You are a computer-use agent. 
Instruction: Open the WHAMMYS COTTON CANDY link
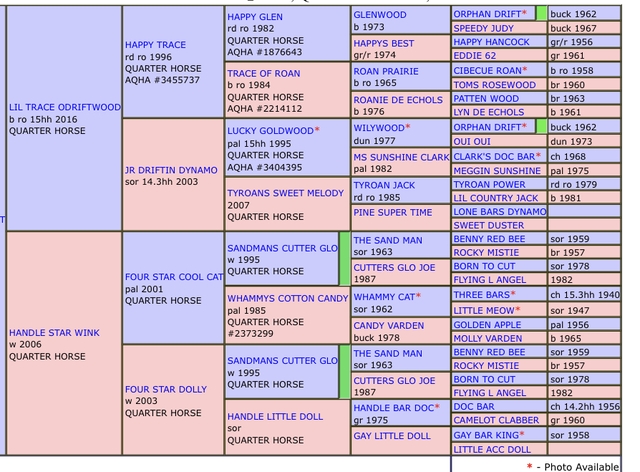[287, 298]
